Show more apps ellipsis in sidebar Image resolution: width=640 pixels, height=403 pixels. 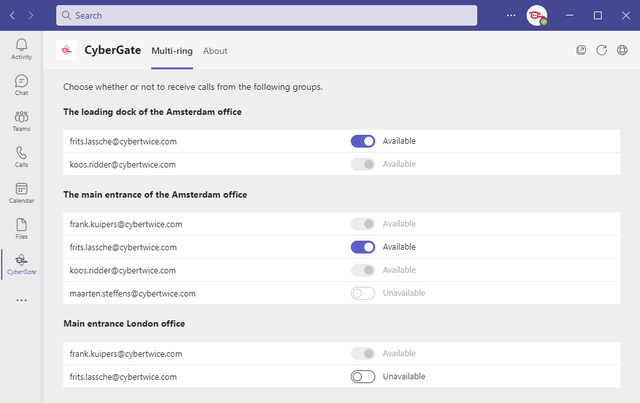21,300
